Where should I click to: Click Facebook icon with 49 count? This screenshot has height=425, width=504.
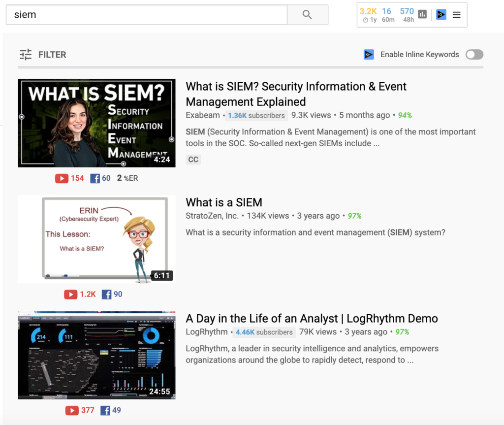click(111, 410)
